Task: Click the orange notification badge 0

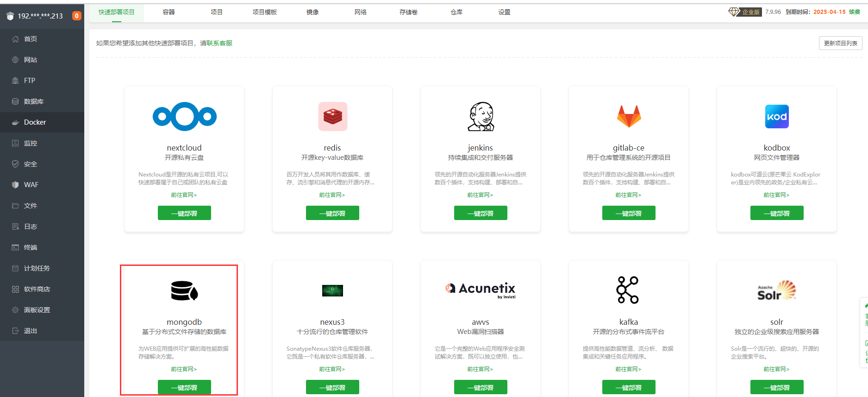Action: pyautogui.click(x=77, y=16)
